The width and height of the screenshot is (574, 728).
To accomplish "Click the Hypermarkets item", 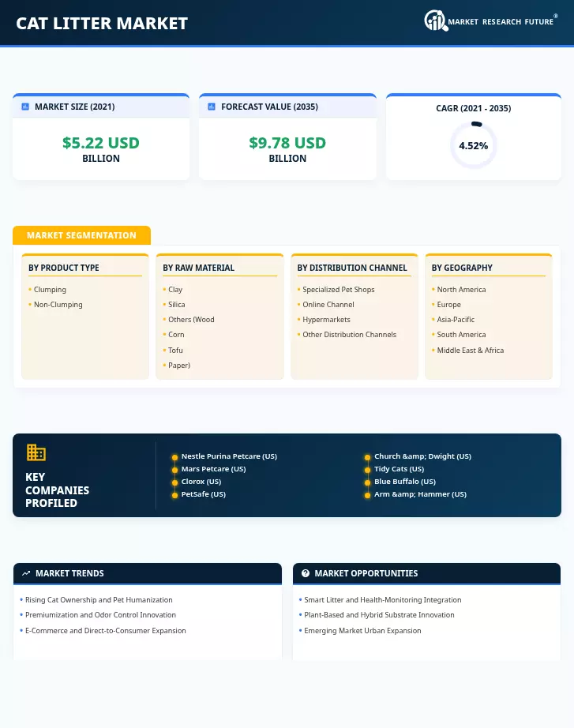I will click(326, 320).
